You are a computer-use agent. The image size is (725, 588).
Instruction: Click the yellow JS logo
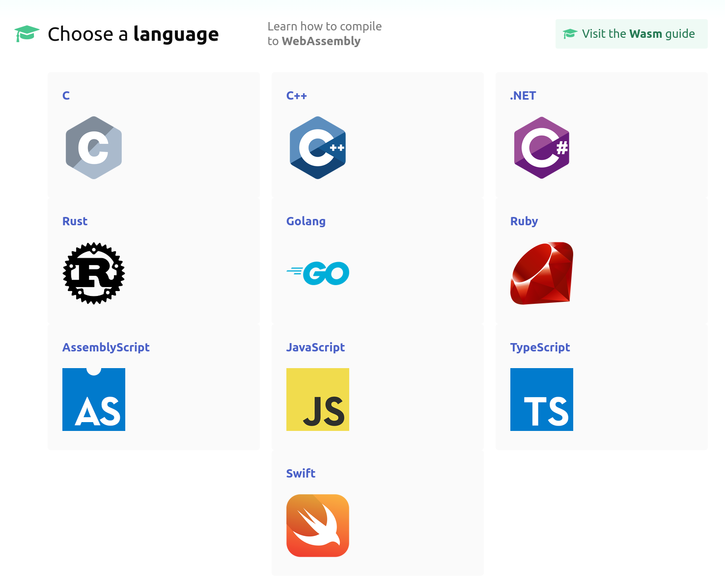tap(318, 400)
